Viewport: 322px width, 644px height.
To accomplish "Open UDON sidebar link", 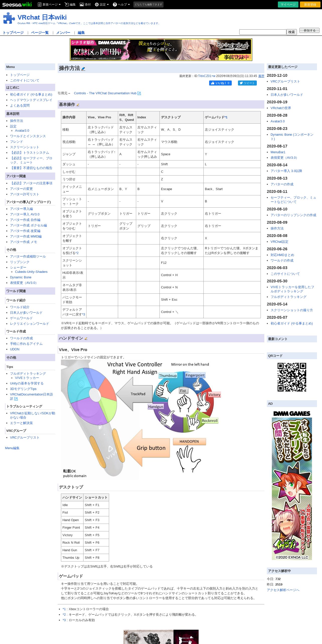I will click(15, 349).
